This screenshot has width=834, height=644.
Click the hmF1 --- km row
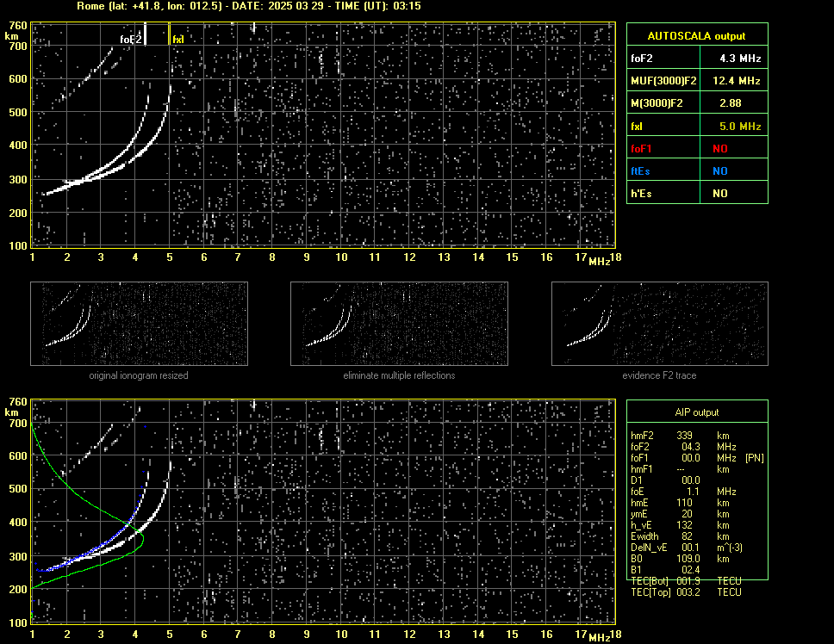[x=681, y=468]
